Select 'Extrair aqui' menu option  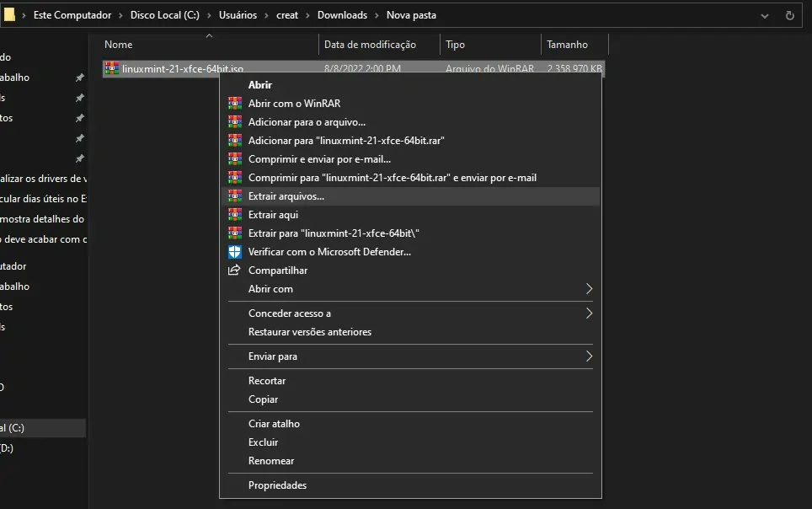tap(410, 215)
